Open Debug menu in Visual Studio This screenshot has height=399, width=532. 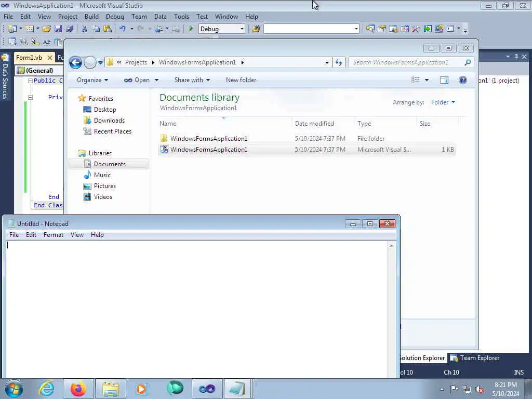[115, 17]
